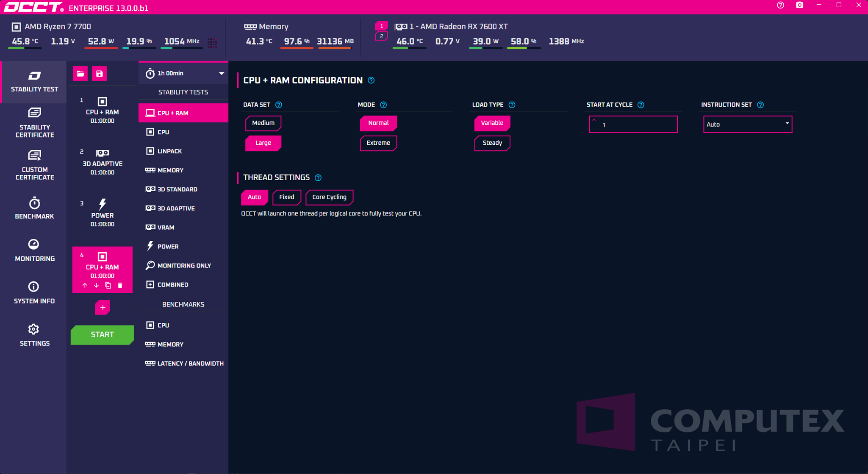Select schedule step 3 Power
The height and width of the screenshot is (474, 868).
coord(102,214)
